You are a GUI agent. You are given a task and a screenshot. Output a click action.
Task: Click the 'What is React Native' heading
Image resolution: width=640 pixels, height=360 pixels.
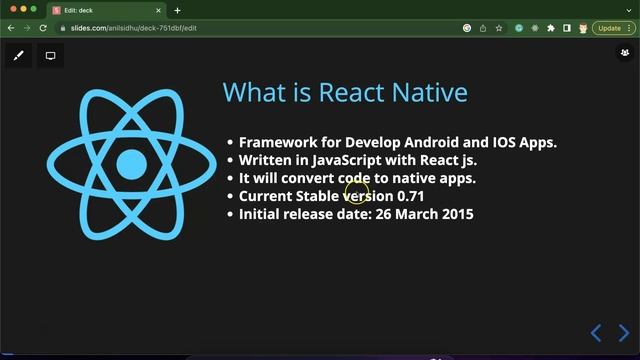(x=345, y=92)
